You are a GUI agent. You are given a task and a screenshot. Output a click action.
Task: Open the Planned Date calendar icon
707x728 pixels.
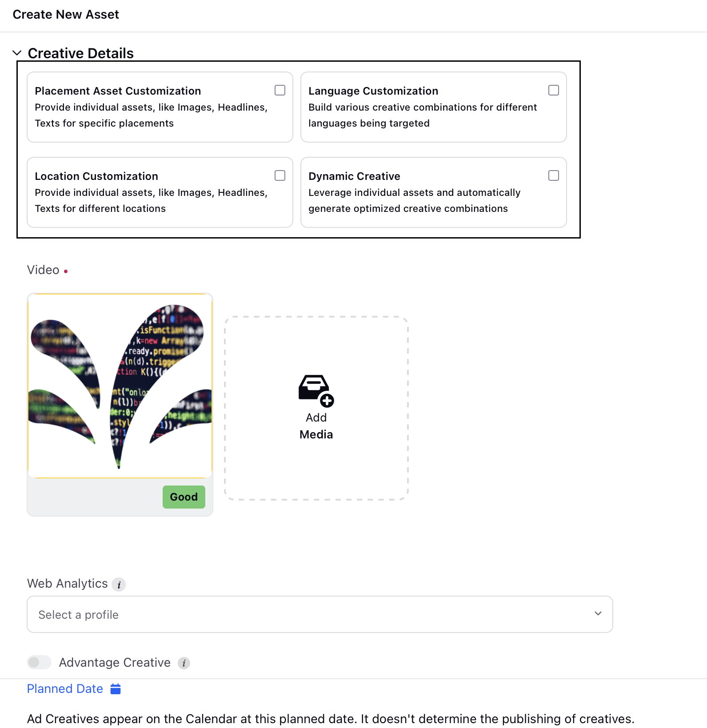[x=116, y=689]
